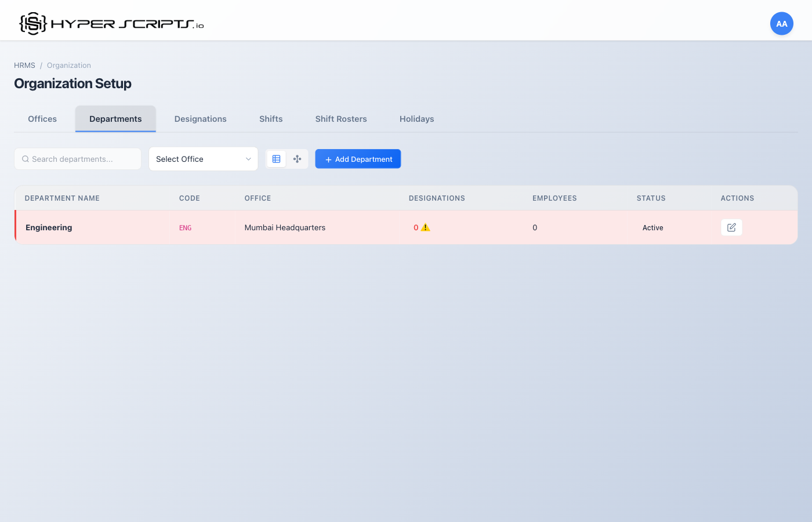Switch to the Designations tab
This screenshot has height=522, width=812.
[x=200, y=119]
